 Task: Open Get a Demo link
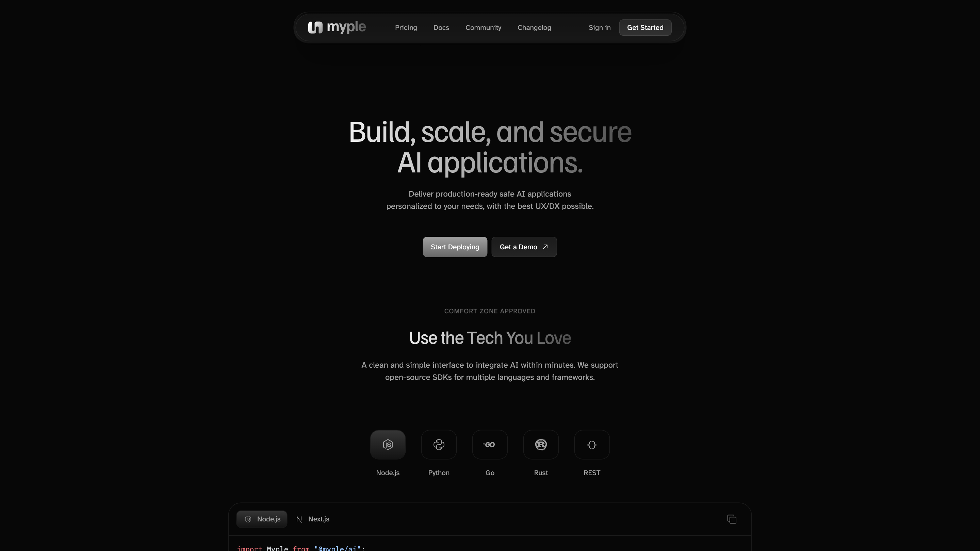(524, 247)
